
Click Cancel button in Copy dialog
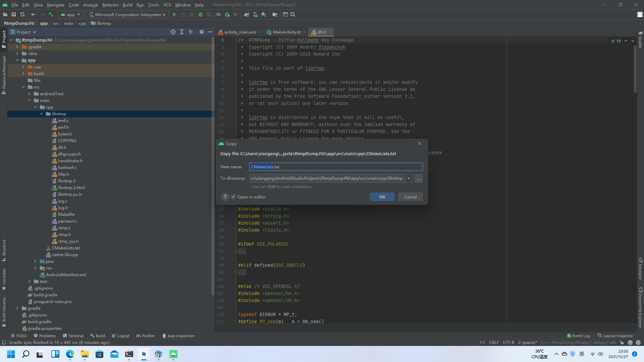410,197
